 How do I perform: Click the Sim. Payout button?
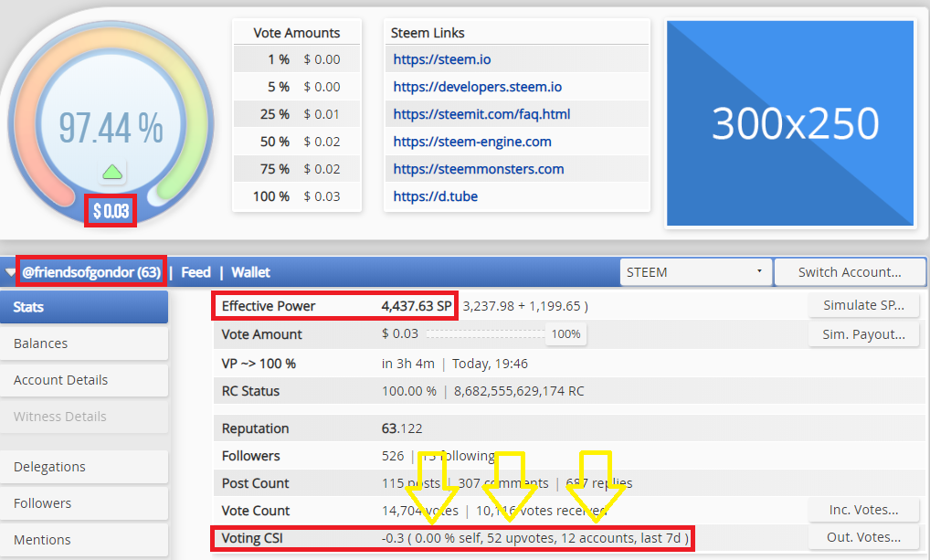(x=863, y=334)
